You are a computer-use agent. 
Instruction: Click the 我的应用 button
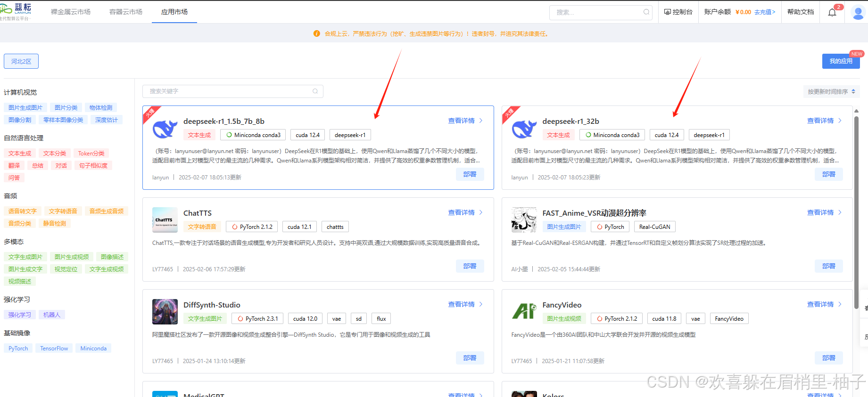(841, 61)
